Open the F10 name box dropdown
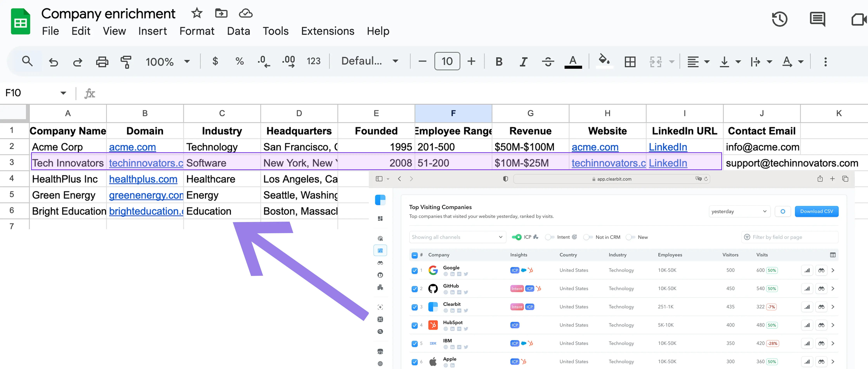 [63, 93]
